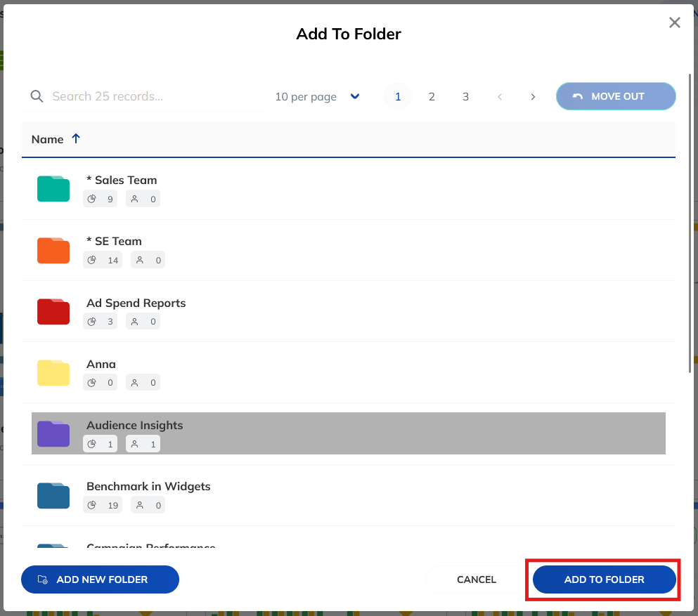
Task: Click Sales Team user count 0
Action: (x=143, y=199)
